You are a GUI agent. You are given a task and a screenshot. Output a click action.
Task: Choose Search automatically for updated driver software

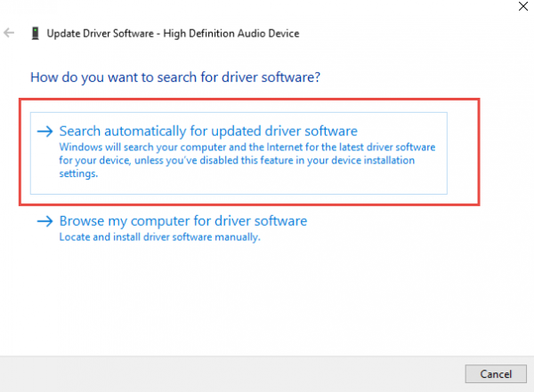coord(239,153)
